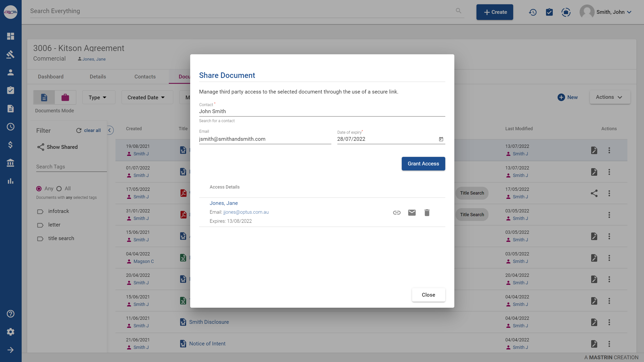Open settings gear in sidebar
644x362 pixels.
pyautogui.click(x=10, y=332)
